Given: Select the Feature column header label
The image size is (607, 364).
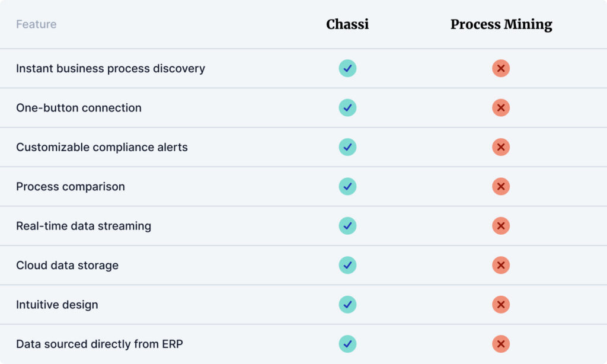Looking at the screenshot, I should pyautogui.click(x=36, y=24).
